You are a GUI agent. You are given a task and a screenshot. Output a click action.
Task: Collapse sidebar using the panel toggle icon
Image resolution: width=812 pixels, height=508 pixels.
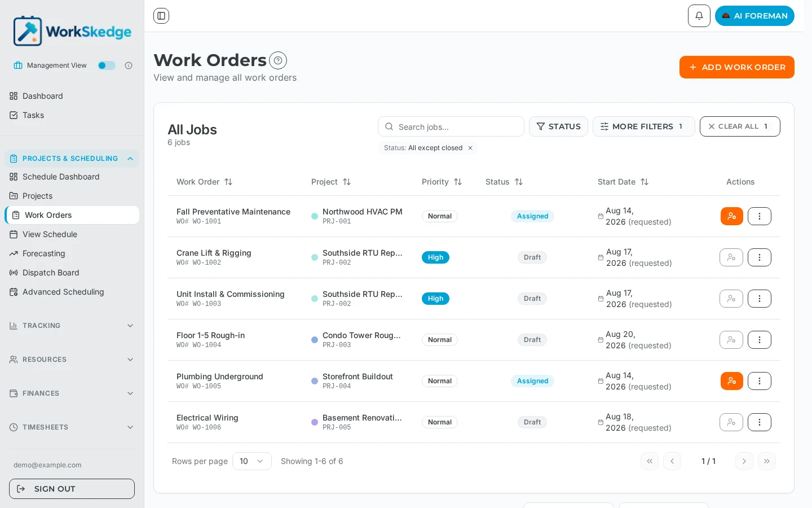click(x=161, y=16)
